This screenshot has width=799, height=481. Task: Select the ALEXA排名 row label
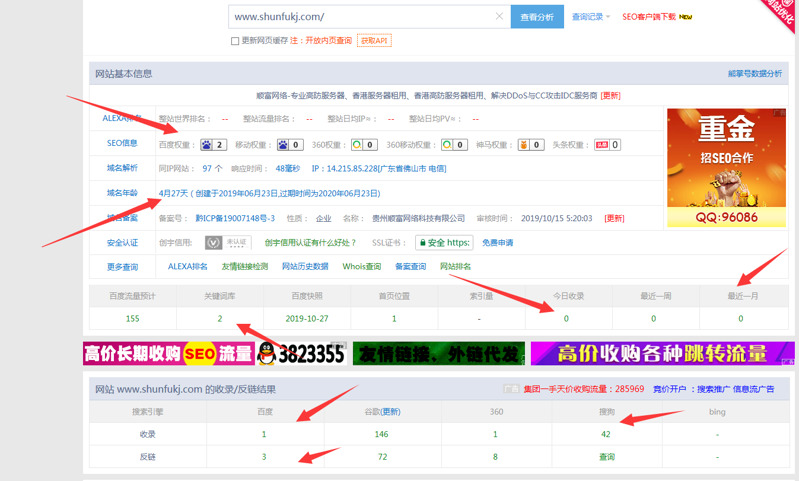pyautogui.click(x=122, y=118)
